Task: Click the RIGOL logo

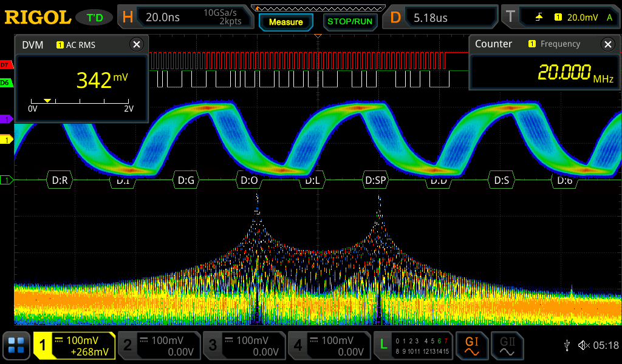Action: (38, 18)
